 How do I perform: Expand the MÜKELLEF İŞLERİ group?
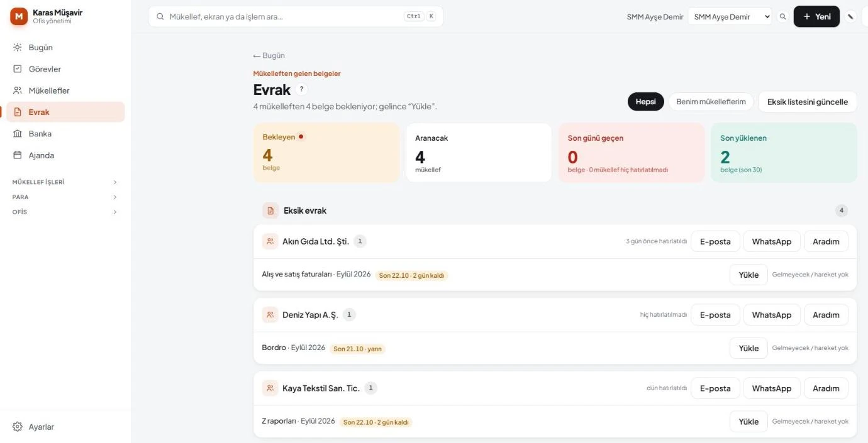(65, 182)
